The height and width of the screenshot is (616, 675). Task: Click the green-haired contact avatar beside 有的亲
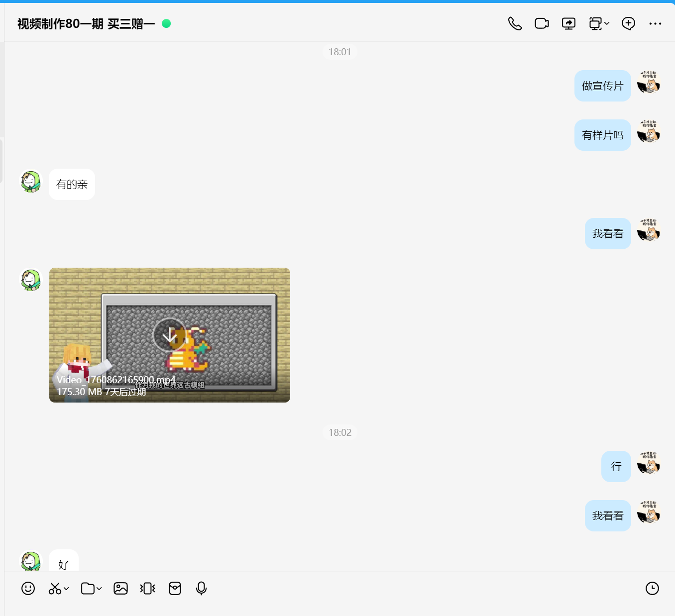(x=30, y=182)
